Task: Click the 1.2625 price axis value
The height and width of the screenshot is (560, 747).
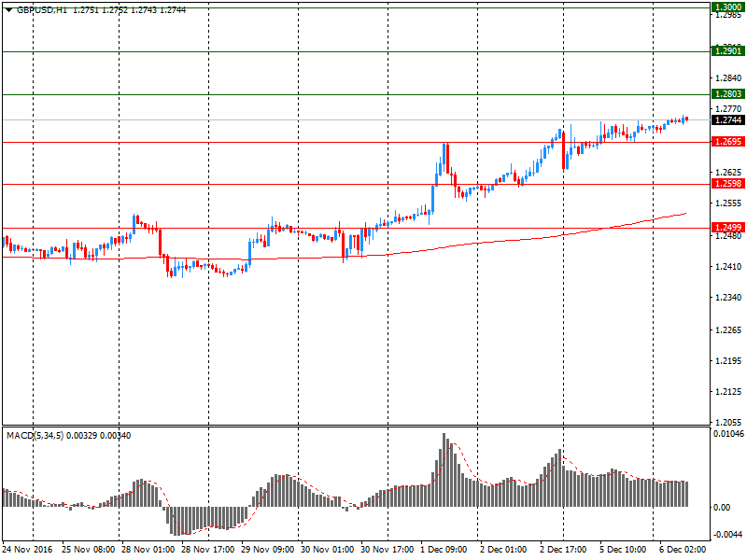Action: pos(728,173)
